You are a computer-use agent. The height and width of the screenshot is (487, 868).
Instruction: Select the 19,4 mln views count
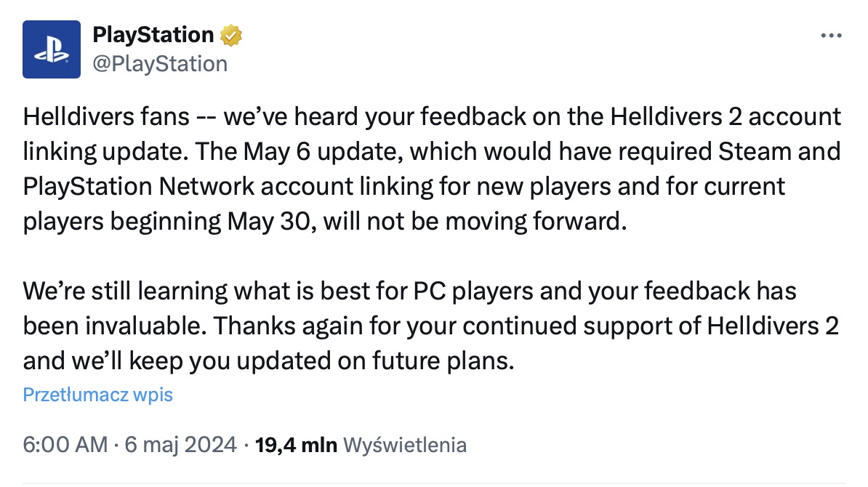(x=296, y=445)
